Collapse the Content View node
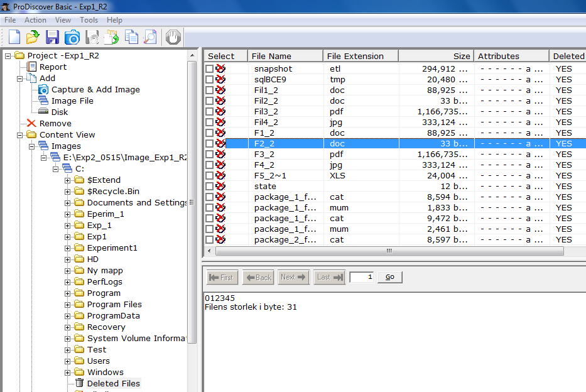Screen dimensions: 586x392 20,135
